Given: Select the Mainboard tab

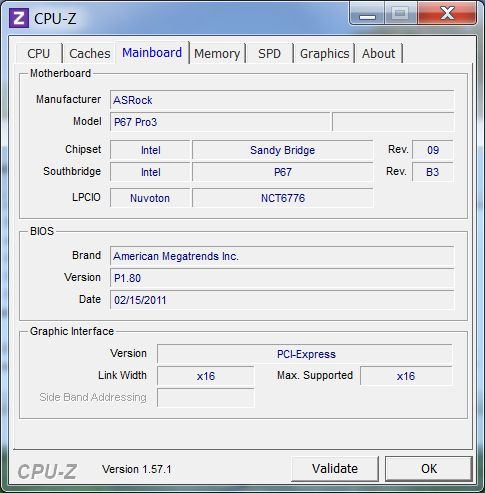Looking at the screenshot, I should coord(152,53).
